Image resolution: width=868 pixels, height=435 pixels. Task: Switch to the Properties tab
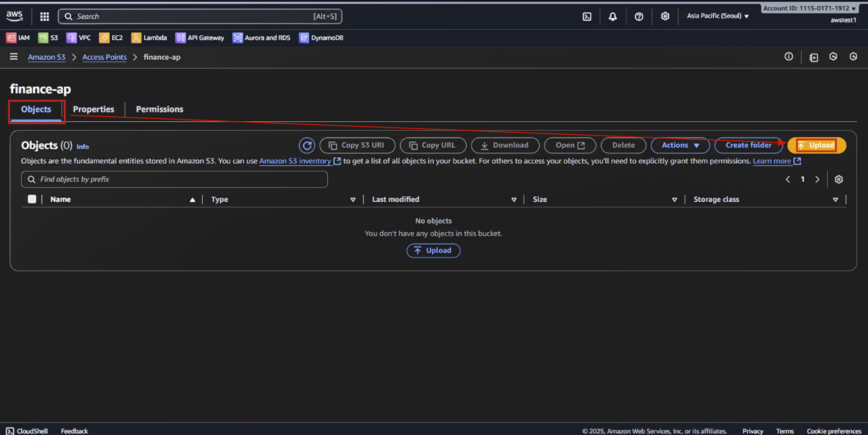coord(94,109)
